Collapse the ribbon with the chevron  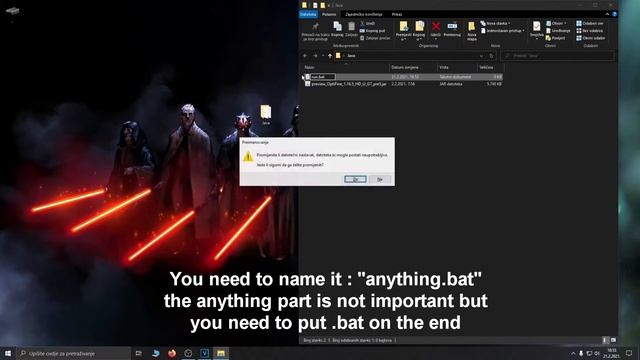pyautogui.click(x=607, y=14)
